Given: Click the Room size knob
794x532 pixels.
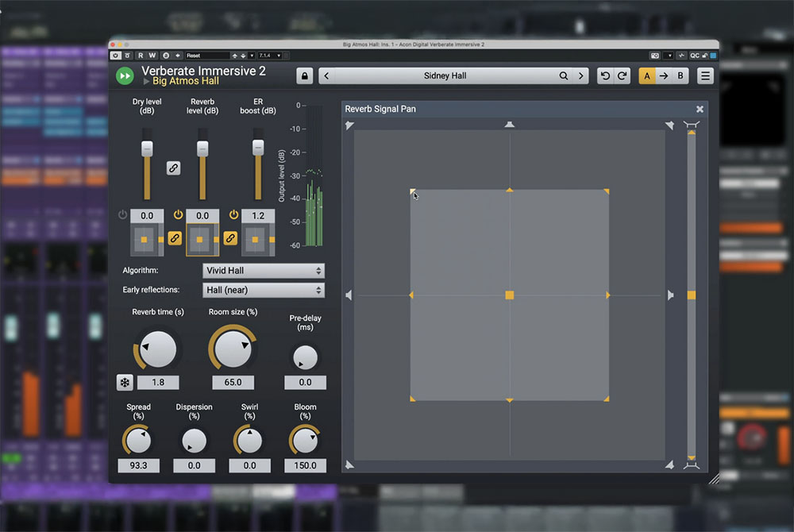Looking at the screenshot, I should [233, 349].
